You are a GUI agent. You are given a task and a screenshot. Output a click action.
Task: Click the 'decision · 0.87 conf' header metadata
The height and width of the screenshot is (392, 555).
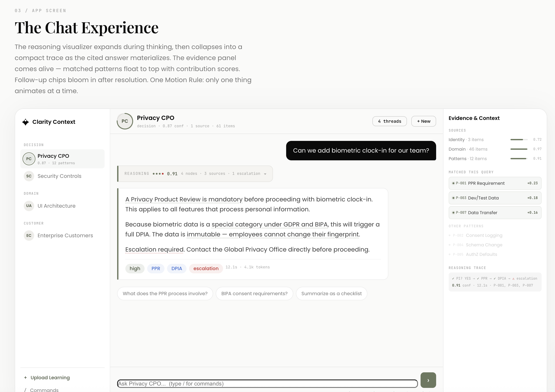160,126
